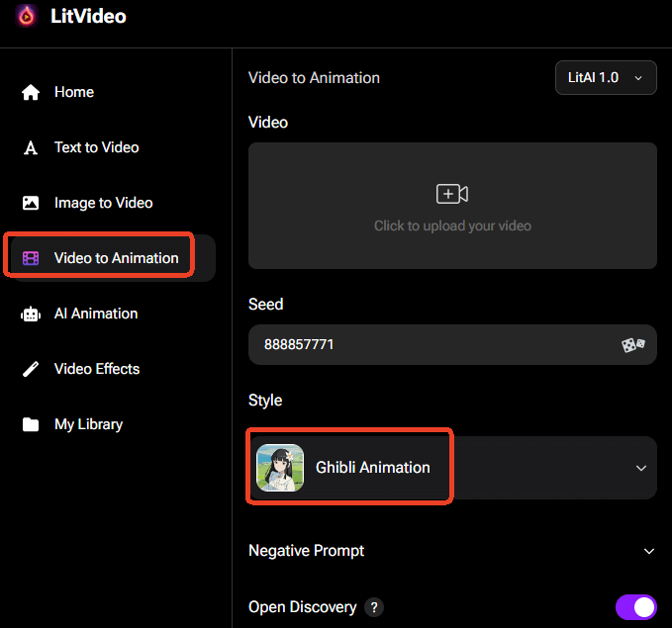Click the Text to Video letter icon
Screen dimensions: 672x628
point(31,147)
